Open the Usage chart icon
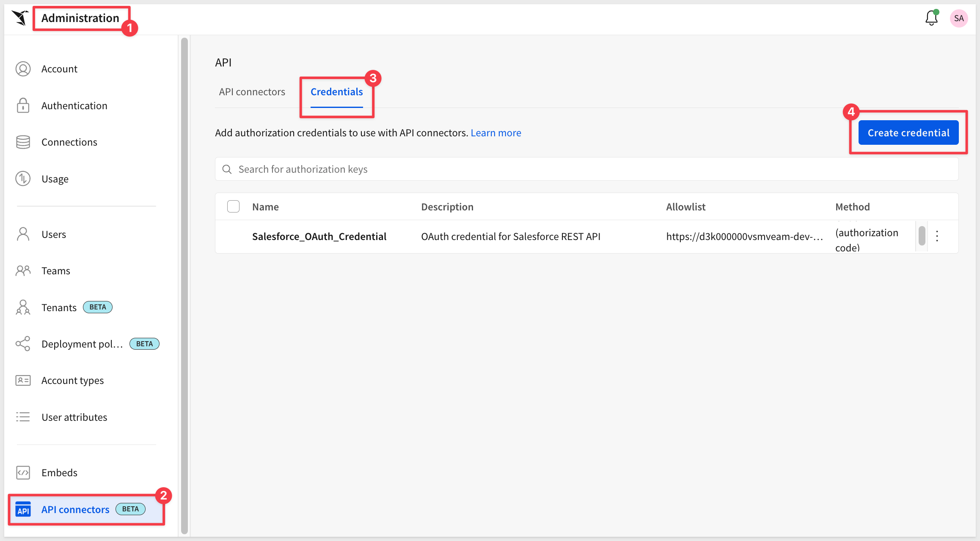 point(23,179)
